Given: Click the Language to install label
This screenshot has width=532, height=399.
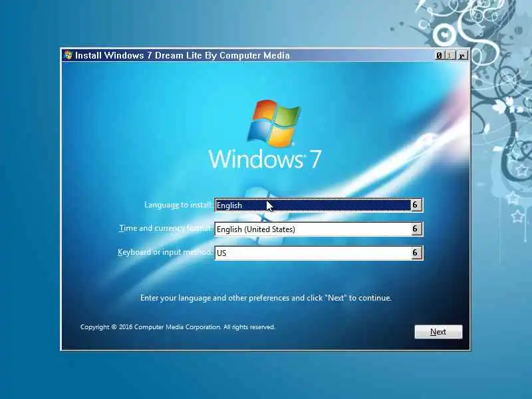Looking at the screenshot, I should pyautogui.click(x=178, y=205).
